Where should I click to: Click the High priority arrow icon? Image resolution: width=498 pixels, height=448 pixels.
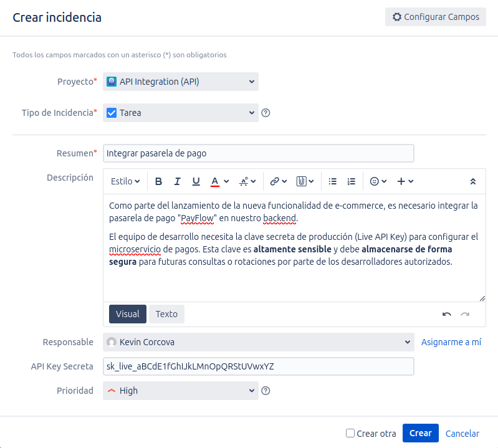pyautogui.click(x=112, y=391)
